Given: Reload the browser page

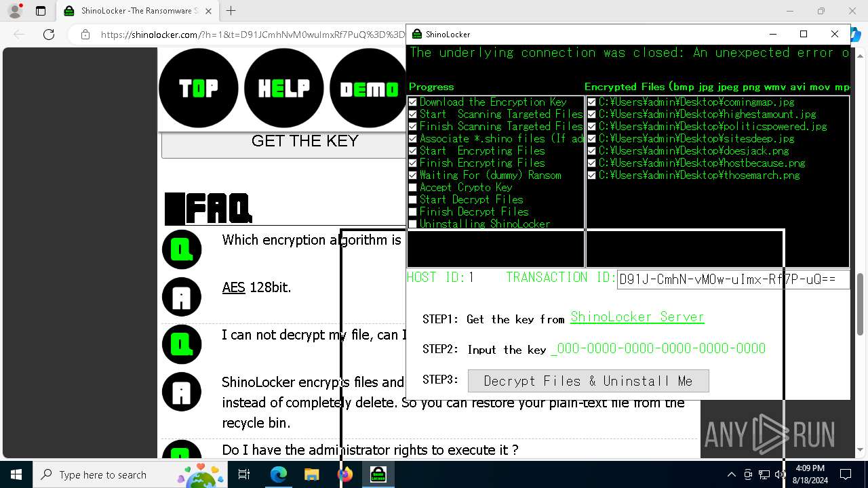Looking at the screenshot, I should [49, 35].
